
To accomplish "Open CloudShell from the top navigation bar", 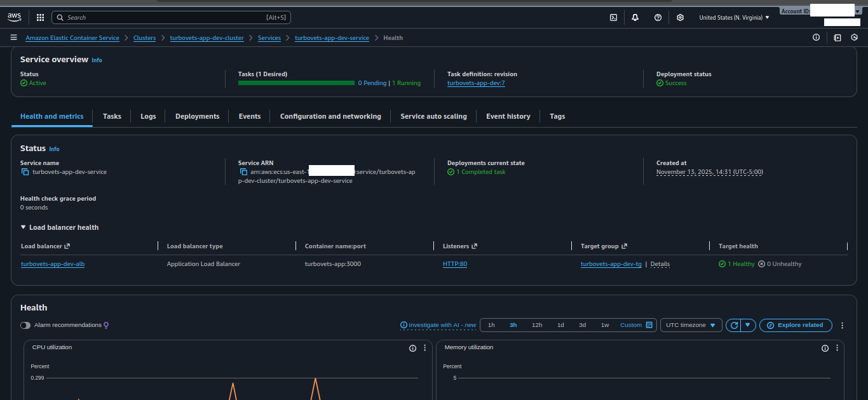I will pyautogui.click(x=613, y=17).
